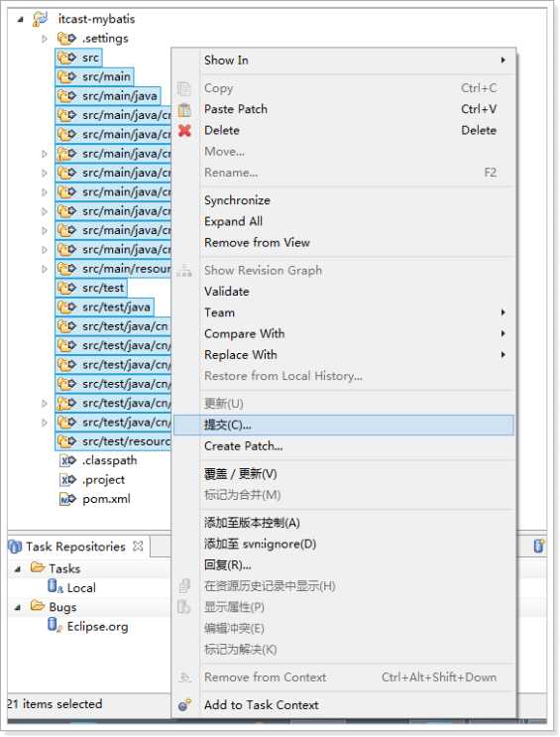Click the Paste Patch clipboard icon
The width and height of the screenshot is (560, 737).
pyautogui.click(x=184, y=109)
